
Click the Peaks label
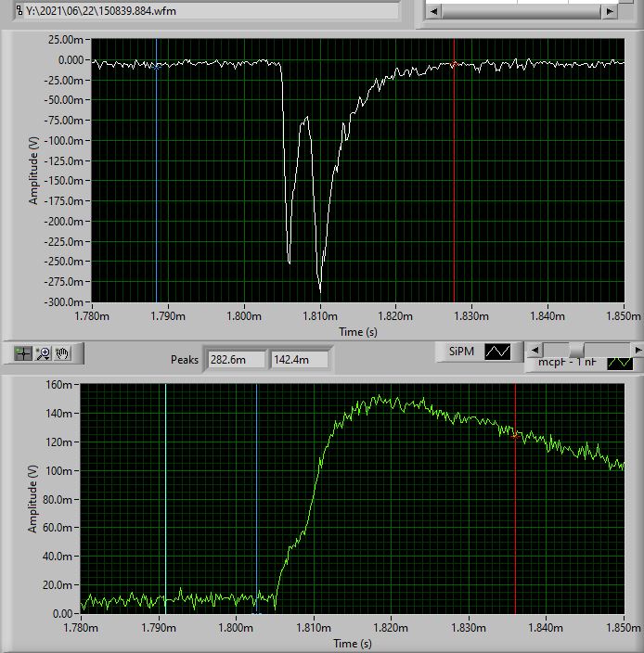pos(185,359)
